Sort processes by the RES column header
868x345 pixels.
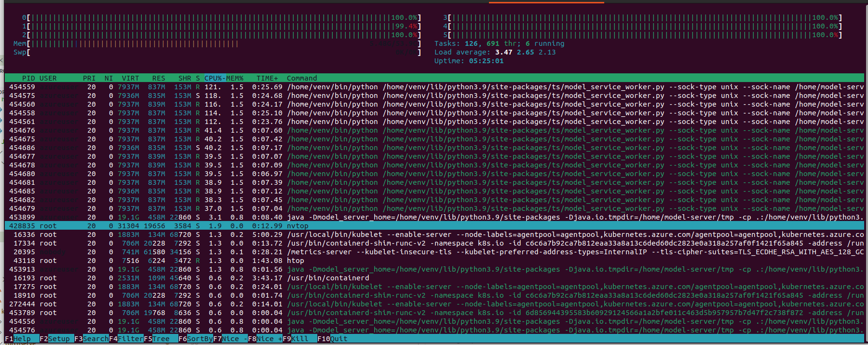(x=158, y=78)
